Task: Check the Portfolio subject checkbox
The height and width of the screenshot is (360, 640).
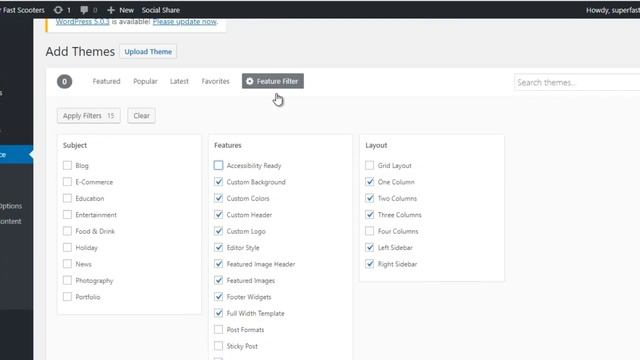Action: [x=67, y=296]
